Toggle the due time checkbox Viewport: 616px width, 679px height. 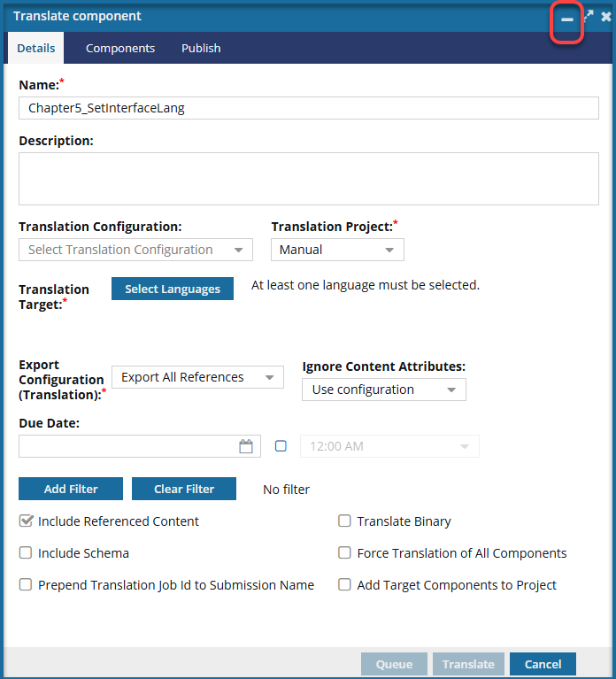tap(281, 446)
